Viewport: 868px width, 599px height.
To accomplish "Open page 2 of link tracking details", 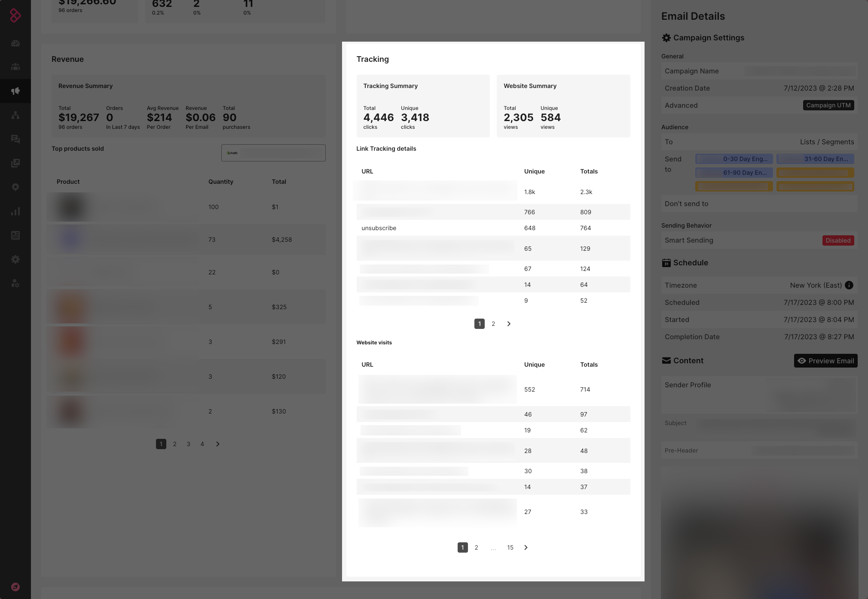I will [x=493, y=324].
